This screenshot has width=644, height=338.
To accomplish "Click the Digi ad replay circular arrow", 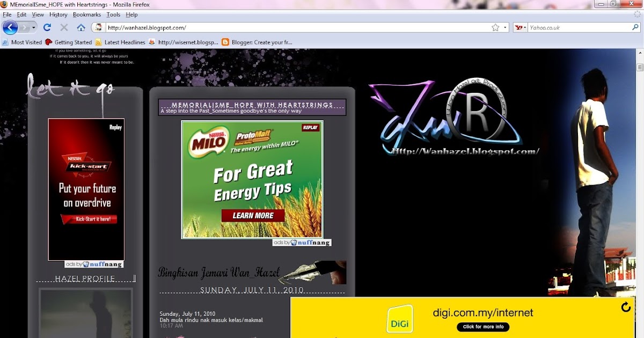I will click(626, 307).
